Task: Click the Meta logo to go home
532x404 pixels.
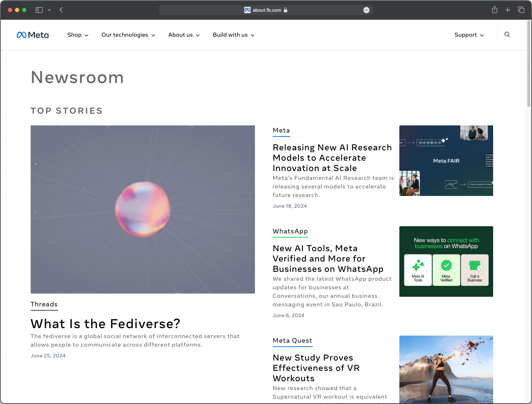Action: click(32, 35)
